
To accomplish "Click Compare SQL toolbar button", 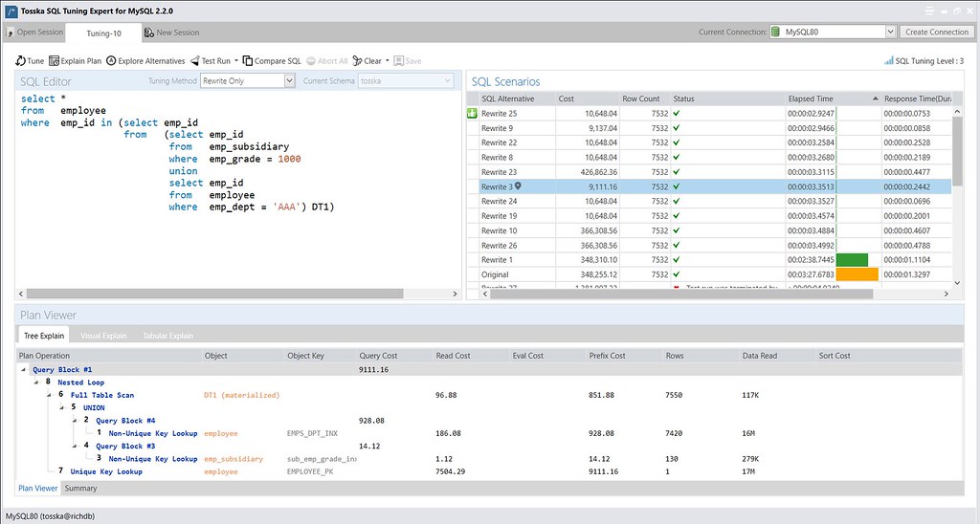I will coord(272,60).
